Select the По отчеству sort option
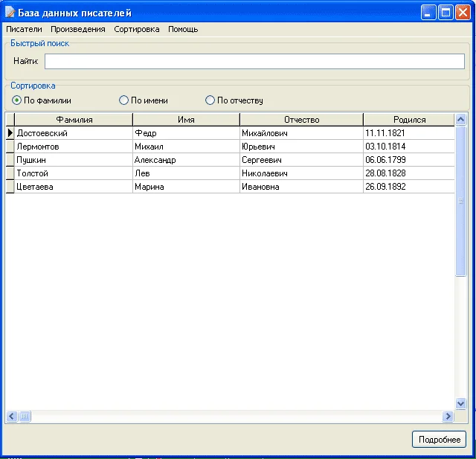476x459 pixels. point(210,100)
